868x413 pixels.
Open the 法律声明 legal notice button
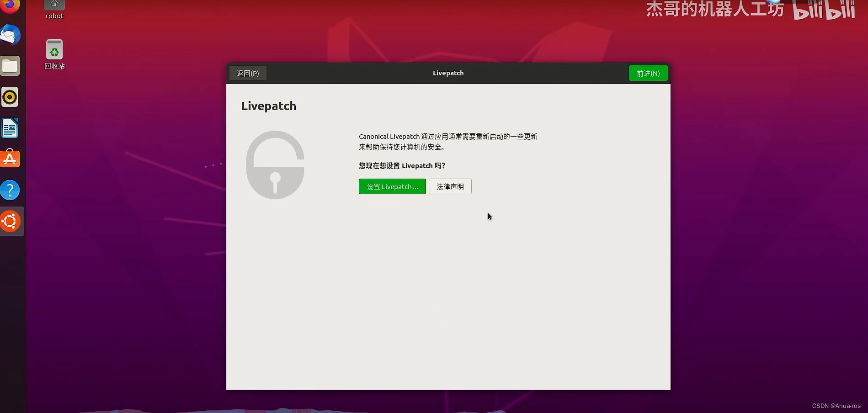click(450, 186)
